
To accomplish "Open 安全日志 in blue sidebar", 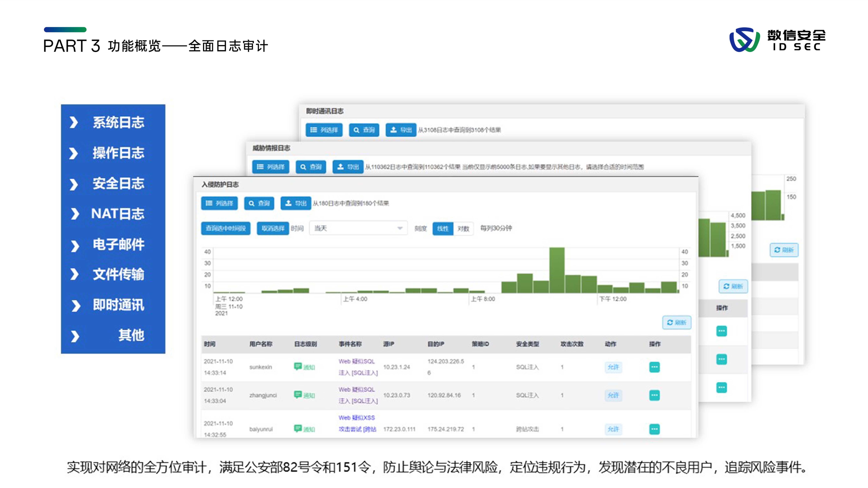I will 118,184.
